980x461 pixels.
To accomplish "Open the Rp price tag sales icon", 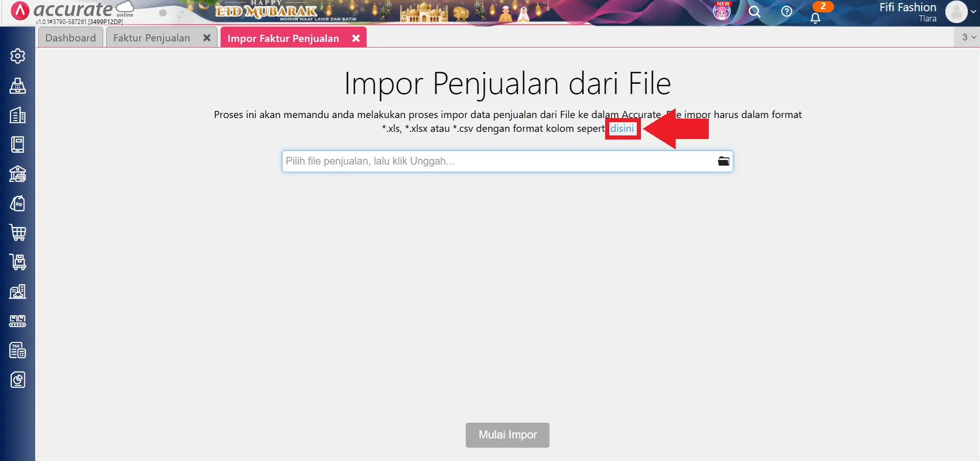I will [x=18, y=203].
